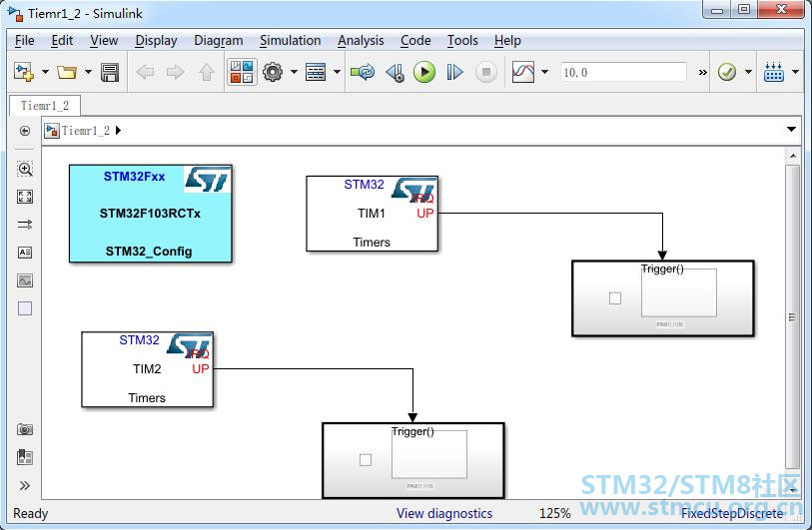
Task: Select the triggered subsystem connected to TIM1
Action: coord(663,298)
